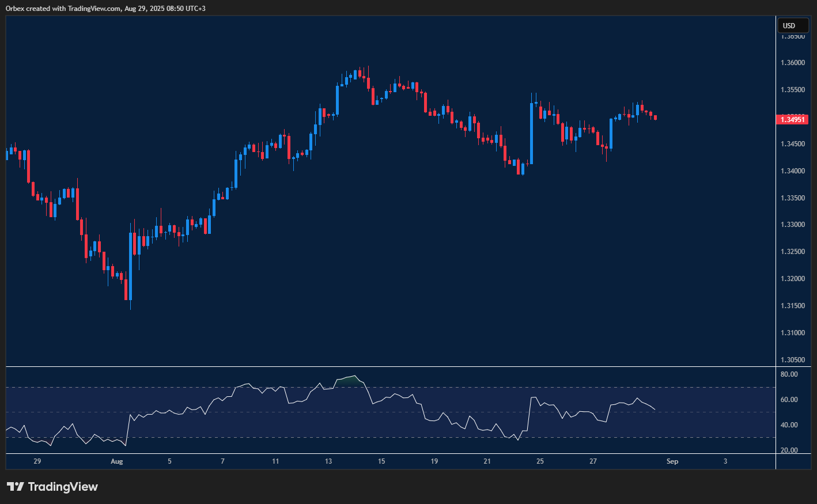
Task: Click the lowest candle wick near August 1
Action: tap(130, 305)
